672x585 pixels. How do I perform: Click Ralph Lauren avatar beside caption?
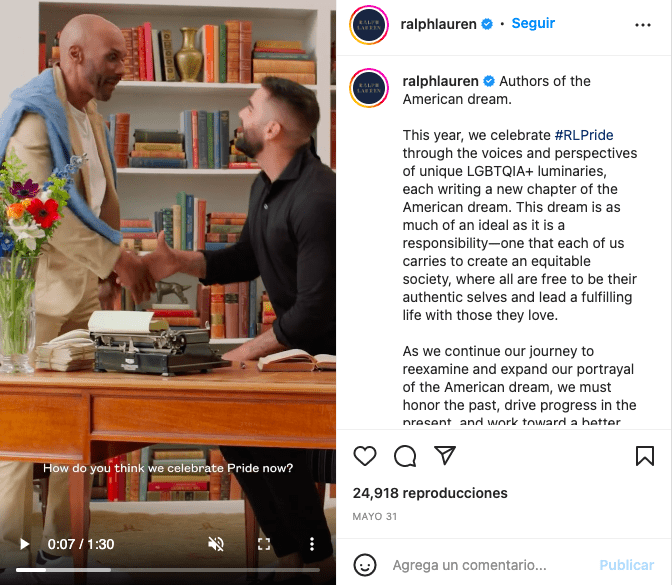pos(369,88)
